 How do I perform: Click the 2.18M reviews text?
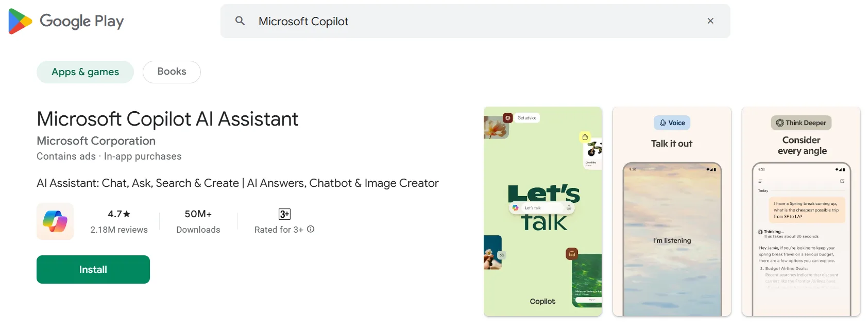[119, 230]
